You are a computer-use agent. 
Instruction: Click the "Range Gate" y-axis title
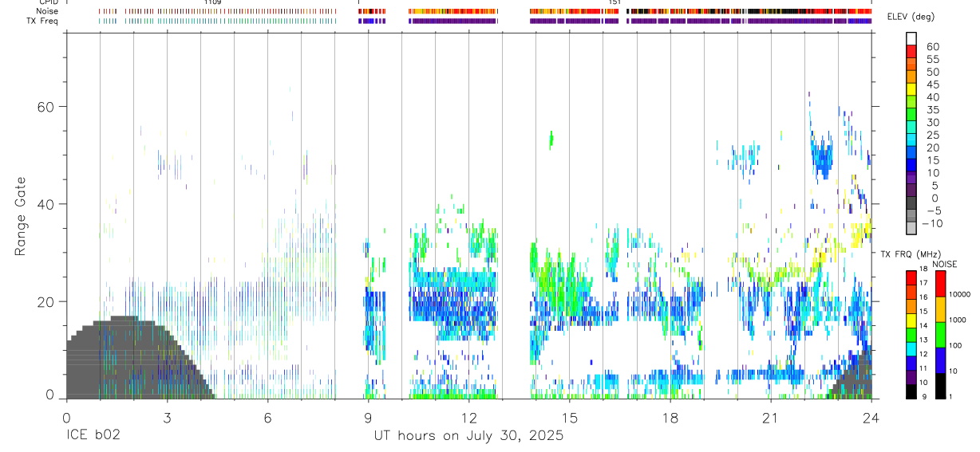[x=22, y=216]
